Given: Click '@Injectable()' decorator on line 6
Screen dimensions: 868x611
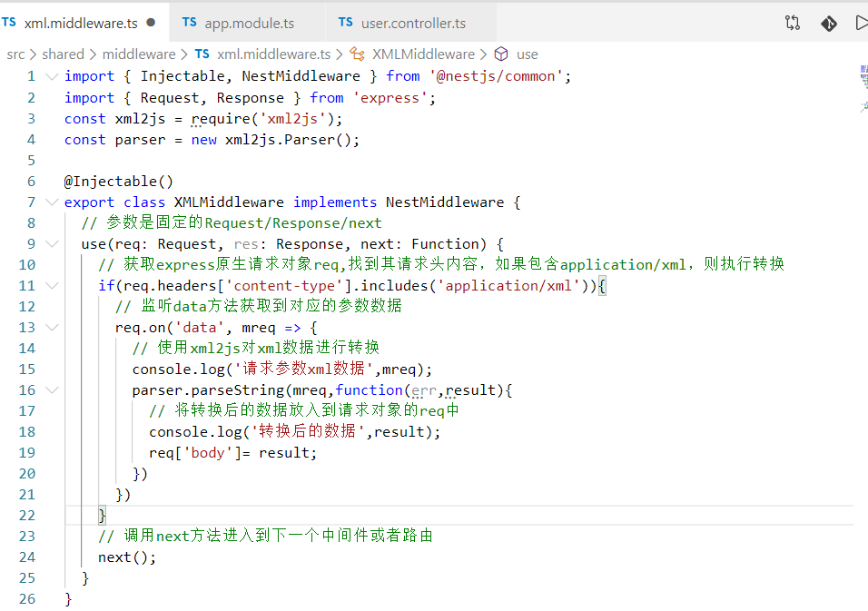Looking at the screenshot, I should pos(119,181).
